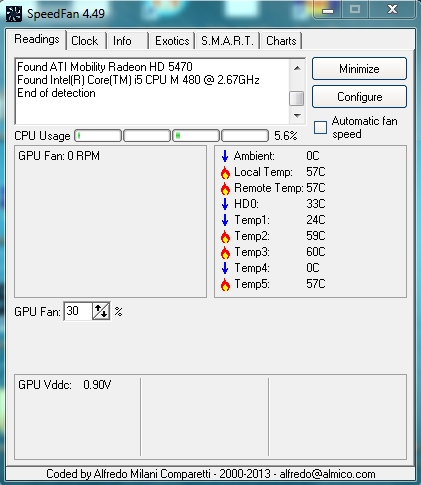This screenshot has height=485, width=421.
Task: Click the HD0 33C temperature value
Action: (316, 204)
